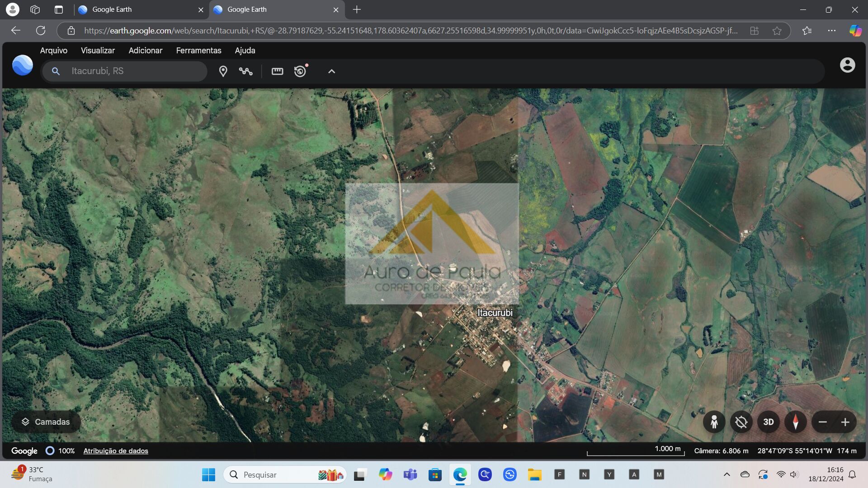Click the compass to reset north
The width and height of the screenshot is (868, 488).
795,422
